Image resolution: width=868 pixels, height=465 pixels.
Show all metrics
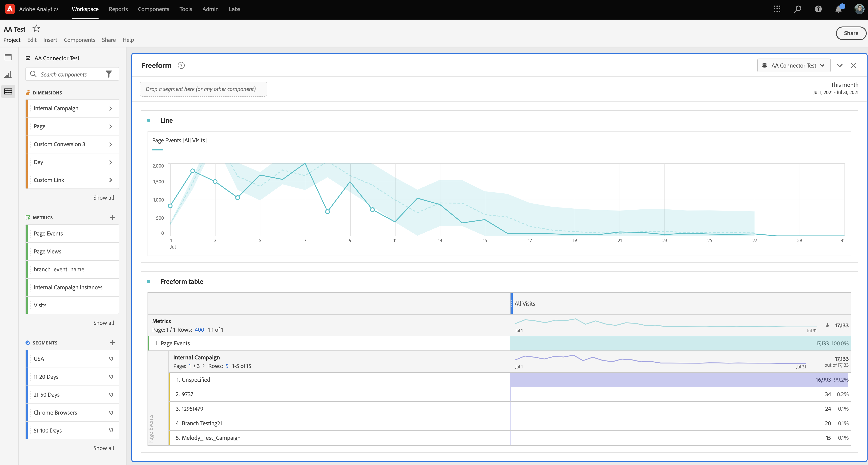tap(104, 323)
